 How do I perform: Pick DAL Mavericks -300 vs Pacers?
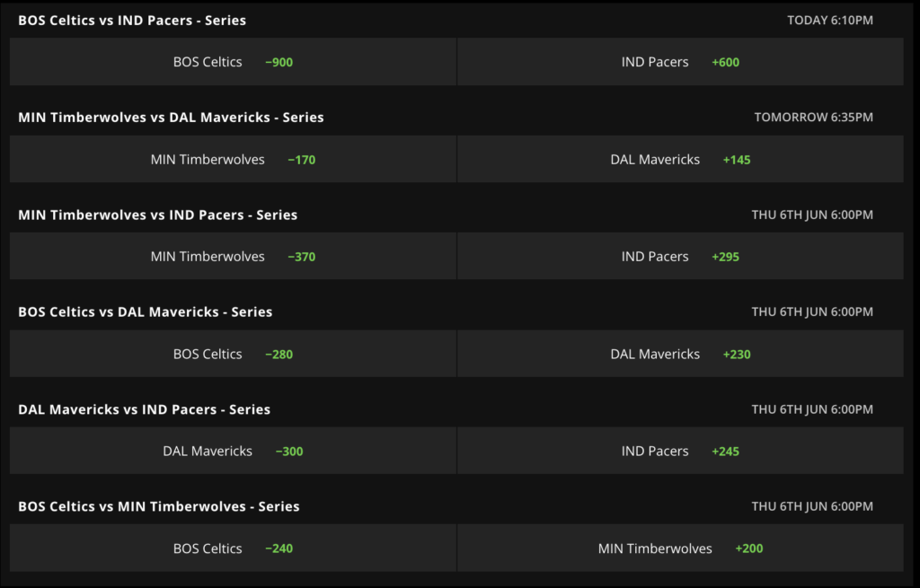pos(233,451)
